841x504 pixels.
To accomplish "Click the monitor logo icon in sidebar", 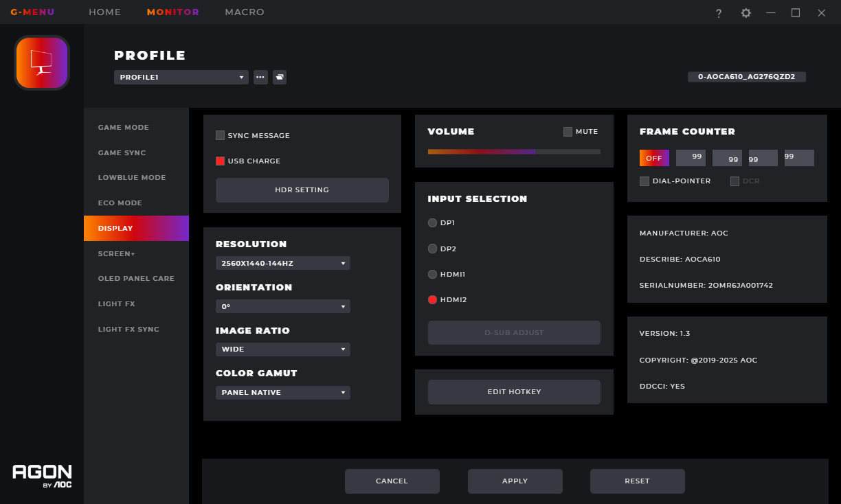I will [42, 62].
